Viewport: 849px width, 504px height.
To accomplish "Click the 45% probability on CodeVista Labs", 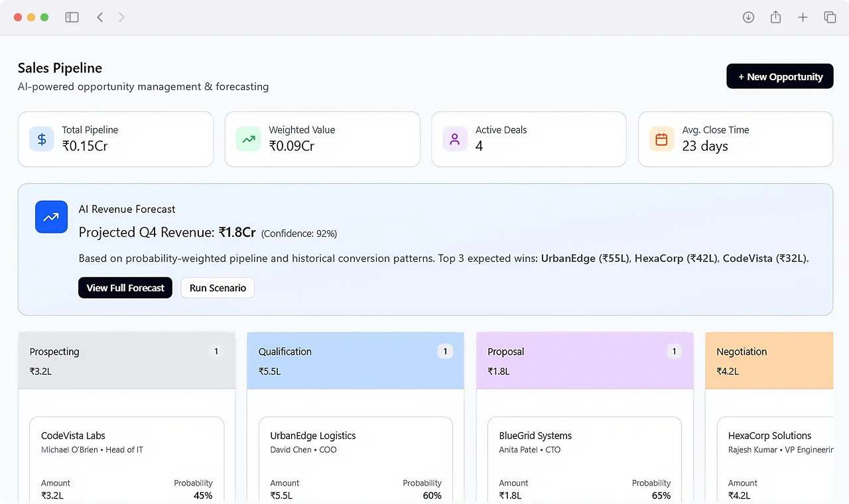I will (x=202, y=495).
